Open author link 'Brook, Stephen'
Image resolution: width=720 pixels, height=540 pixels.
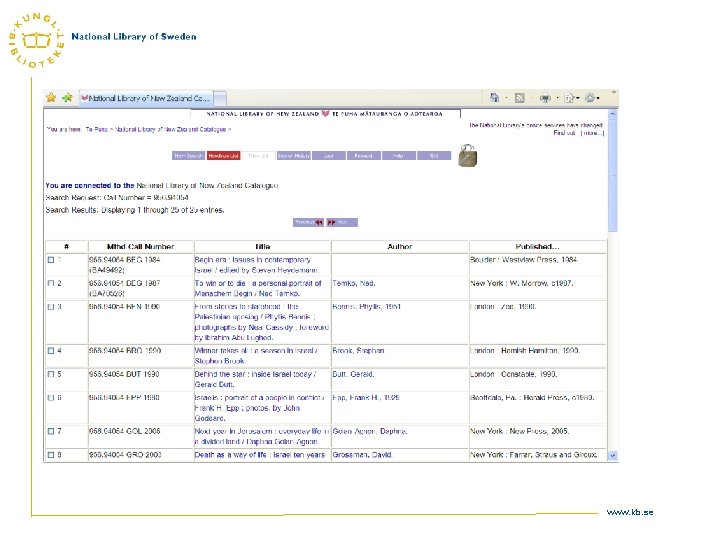358,351
